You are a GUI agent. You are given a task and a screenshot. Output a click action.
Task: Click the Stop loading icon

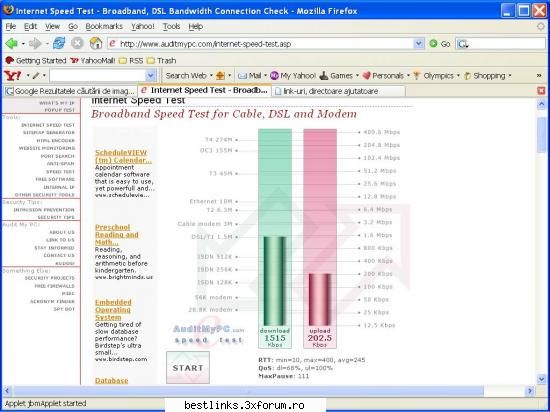point(77,43)
